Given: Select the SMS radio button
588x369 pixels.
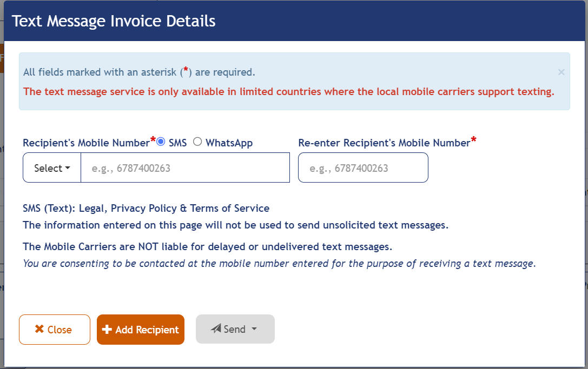Looking at the screenshot, I should click(161, 142).
